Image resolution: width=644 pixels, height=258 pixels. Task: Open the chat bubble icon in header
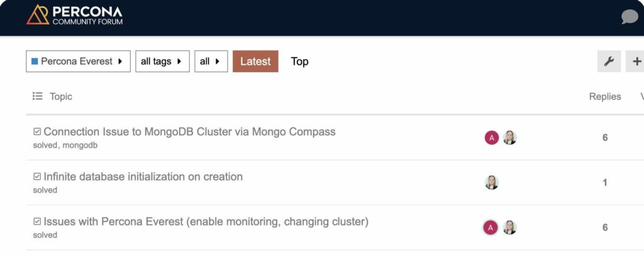click(x=629, y=17)
